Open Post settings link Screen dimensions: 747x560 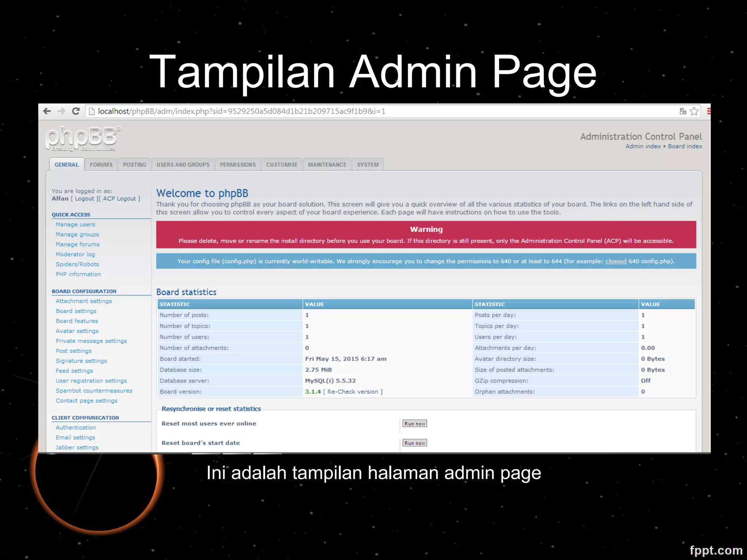coord(74,351)
